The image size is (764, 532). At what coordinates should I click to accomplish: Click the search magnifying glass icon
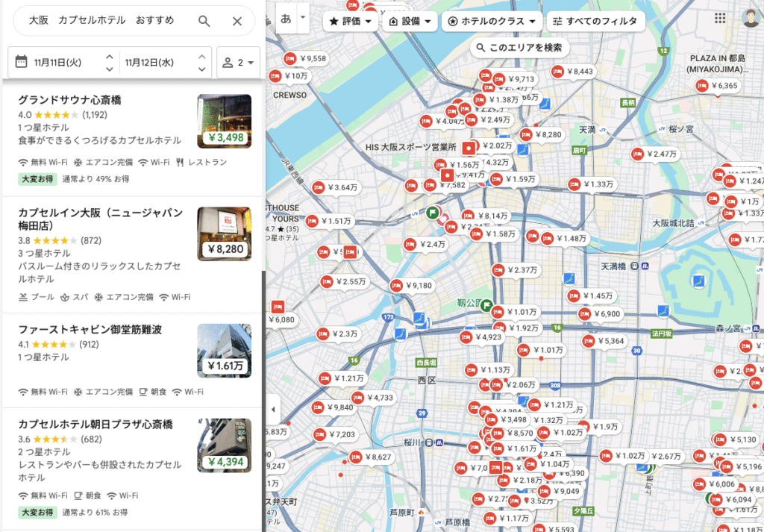[x=204, y=21]
